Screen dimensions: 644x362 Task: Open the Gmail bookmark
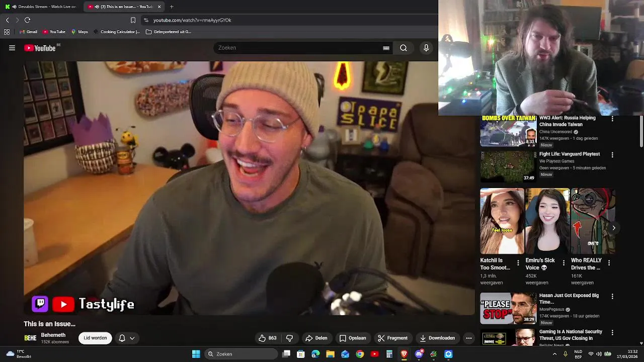pyautogui.click(x=28, y=32)
